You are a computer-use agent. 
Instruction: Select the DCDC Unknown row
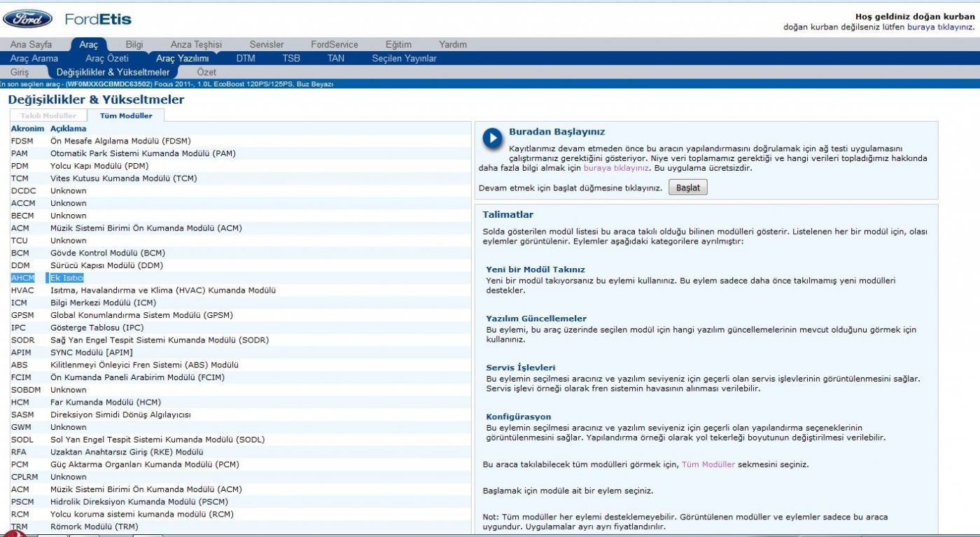[240, 190]
